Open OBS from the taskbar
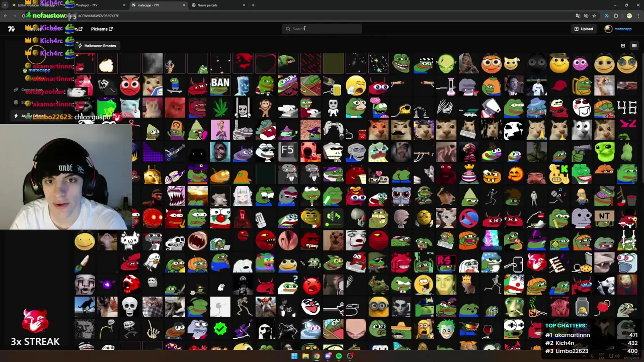The image size is (644, 362). coord(350,356)
